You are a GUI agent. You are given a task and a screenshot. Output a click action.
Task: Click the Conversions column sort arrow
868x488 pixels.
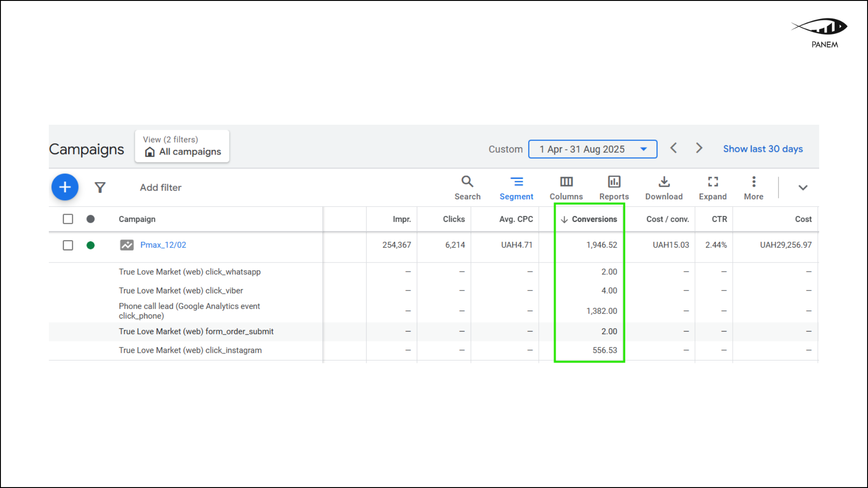(x=564, y=219)
